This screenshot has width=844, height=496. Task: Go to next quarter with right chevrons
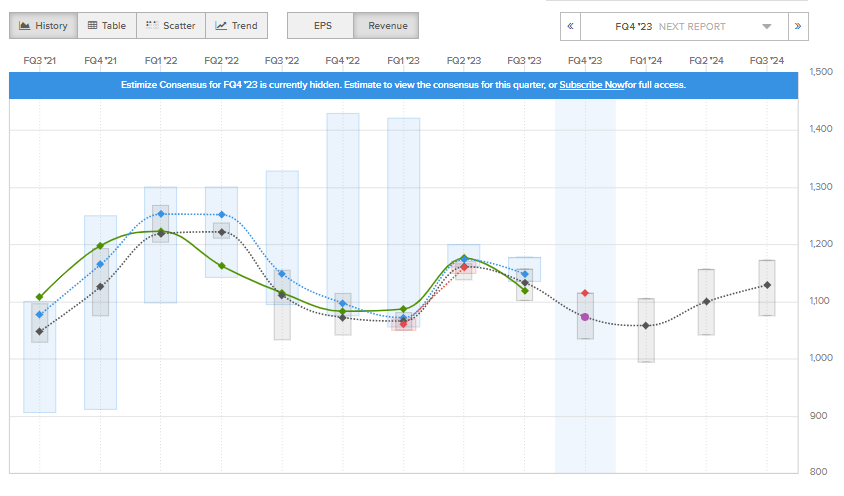coord(798,26)
